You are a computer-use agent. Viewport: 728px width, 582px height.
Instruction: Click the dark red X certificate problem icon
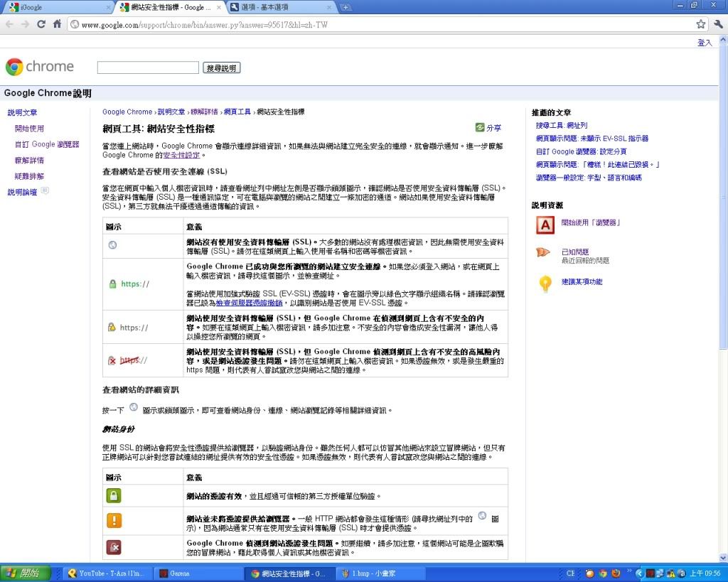(x=114, y=548)
